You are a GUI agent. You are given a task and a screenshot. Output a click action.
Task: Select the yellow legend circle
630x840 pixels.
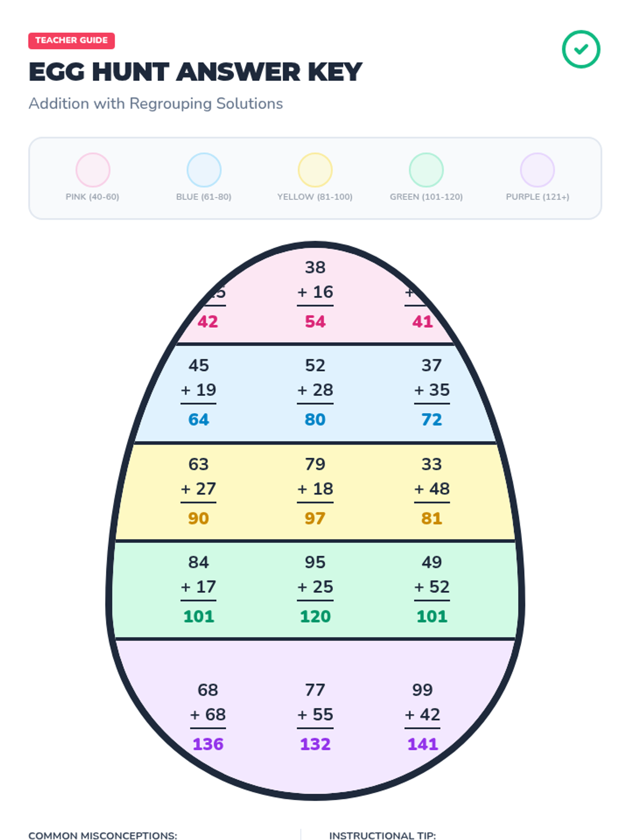pyautogui.click(x=315, y=170)
